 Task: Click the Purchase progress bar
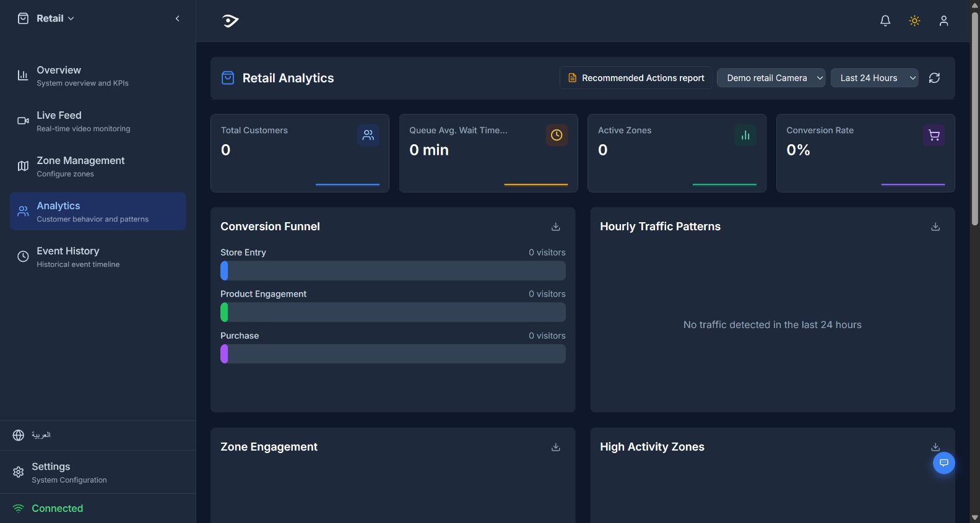393,354
